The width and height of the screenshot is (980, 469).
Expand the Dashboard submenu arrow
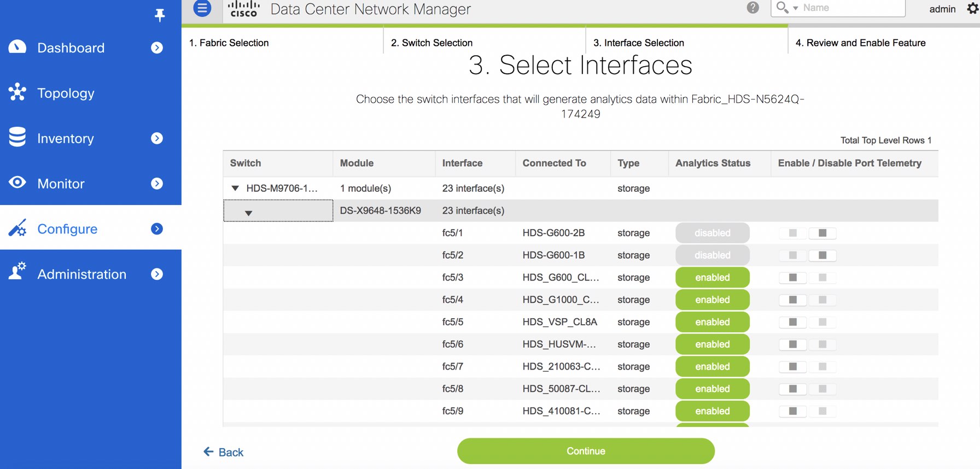157,48
